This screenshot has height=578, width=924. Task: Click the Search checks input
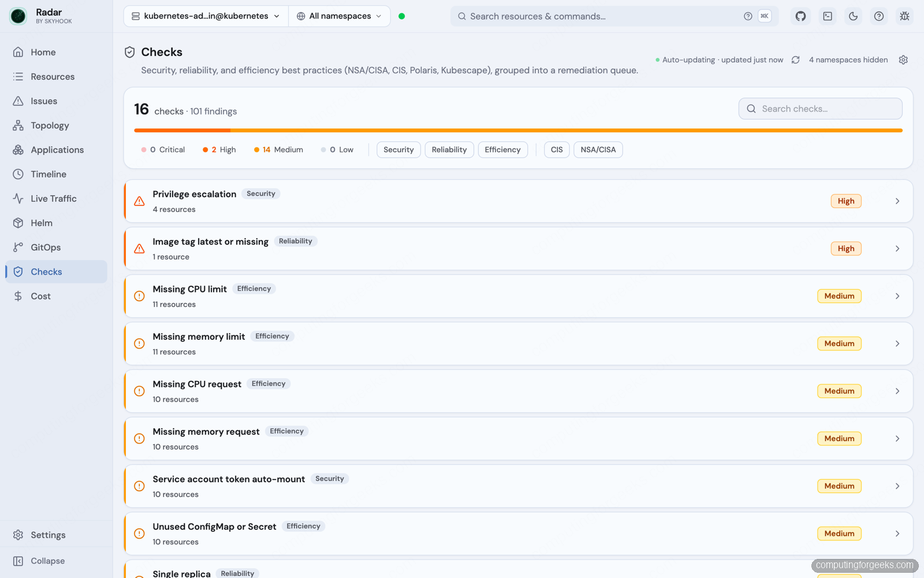(820, 109)
